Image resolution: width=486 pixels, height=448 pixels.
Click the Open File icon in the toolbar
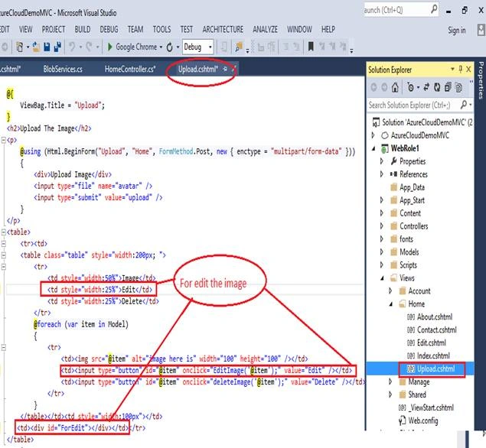[36, 47]
